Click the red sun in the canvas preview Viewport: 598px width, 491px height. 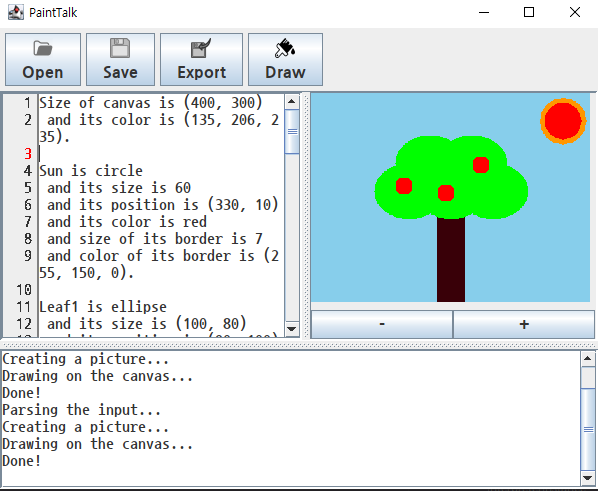[563, 121]
